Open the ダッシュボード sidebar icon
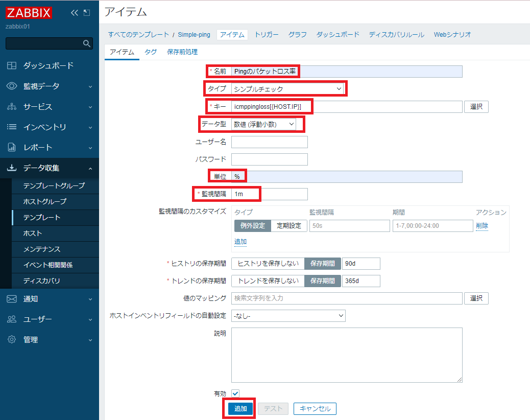Viewport: 530px width, 420px height. pos(11,65)
